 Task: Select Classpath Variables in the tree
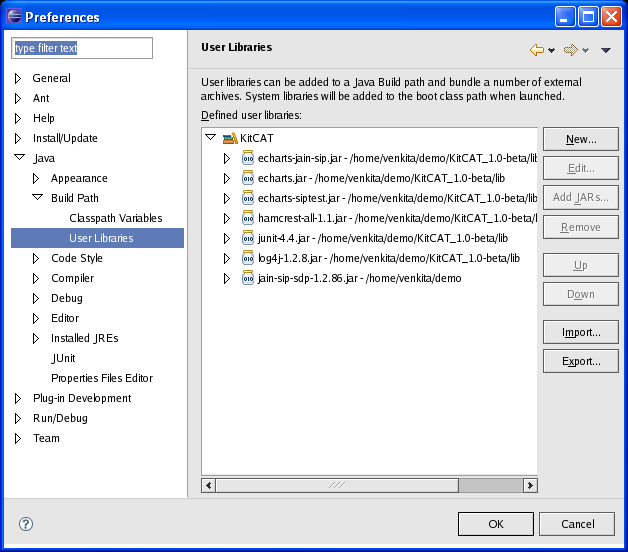(x=116, y=218)
